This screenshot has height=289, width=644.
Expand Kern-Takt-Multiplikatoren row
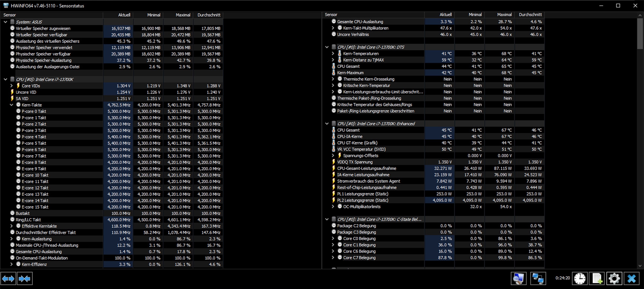pos(333,28)
